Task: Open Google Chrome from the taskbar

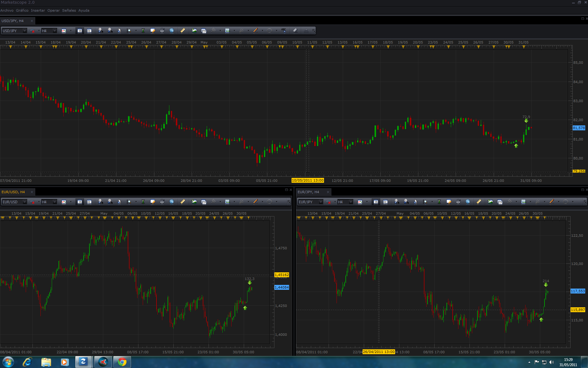Action: click(x=122, y=362)
